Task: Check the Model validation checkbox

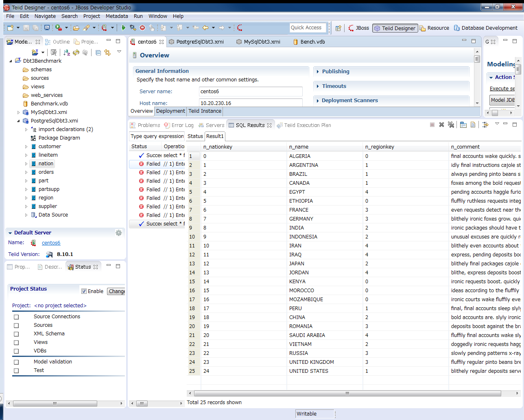Action: [x=16, y=362]
